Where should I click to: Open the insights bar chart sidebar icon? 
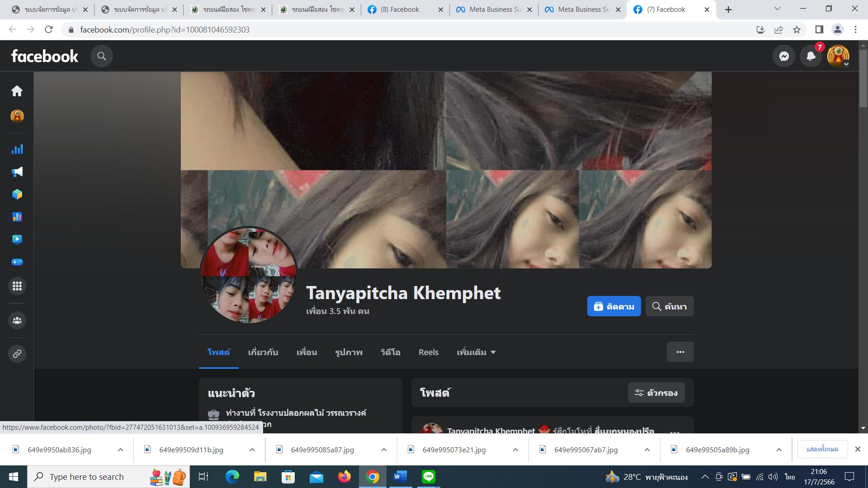(x=17, y=150)
